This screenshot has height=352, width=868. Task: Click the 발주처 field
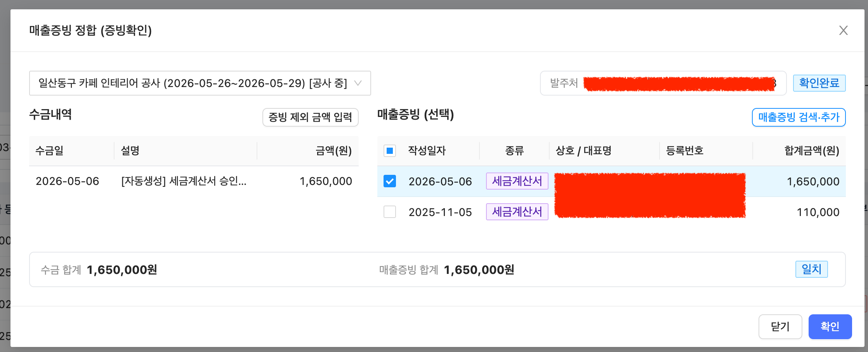pos(663,83)
